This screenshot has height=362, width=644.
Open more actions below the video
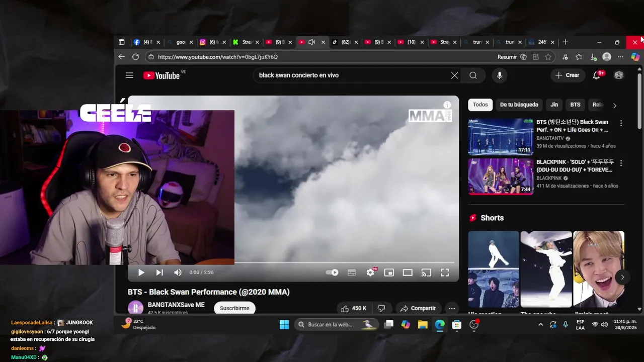(x=452, y=308)
